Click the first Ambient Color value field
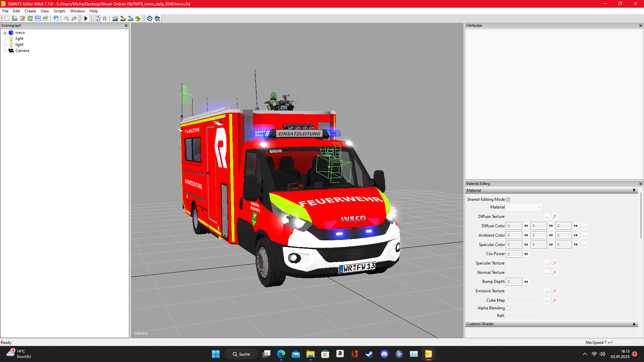 point(514,235)
